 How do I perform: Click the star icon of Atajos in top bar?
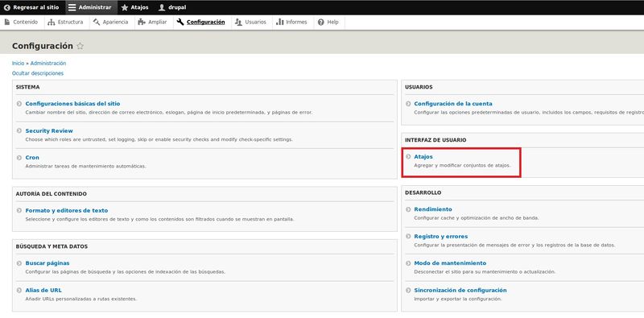coord(125,7)
